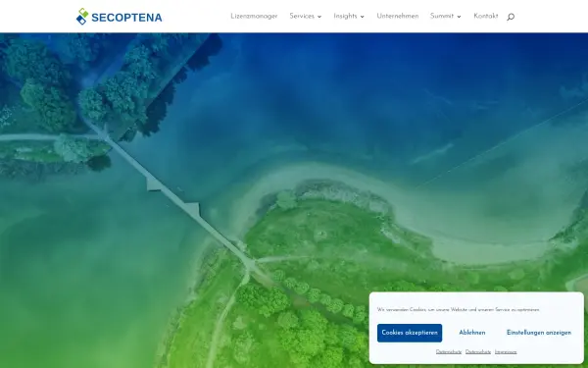Expand the Services dropdown menu
This screenshot has height=368, width=588.
click(305, 16)
